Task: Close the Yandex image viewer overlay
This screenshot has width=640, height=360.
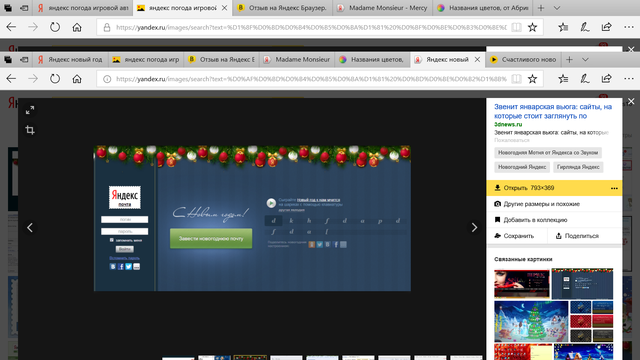Action: pyautogui.click(x=631, y=101)
